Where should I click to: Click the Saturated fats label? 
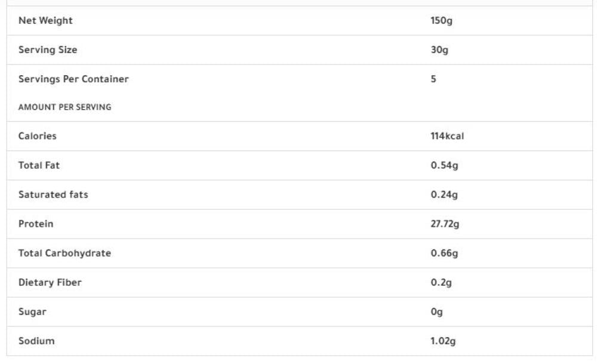pos(53,195)
